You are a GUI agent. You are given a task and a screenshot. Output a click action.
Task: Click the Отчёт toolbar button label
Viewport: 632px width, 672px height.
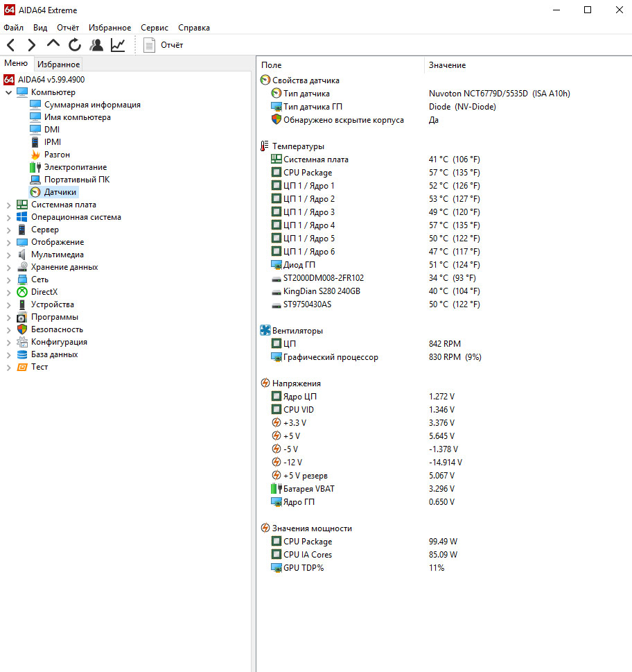[172, 45]
